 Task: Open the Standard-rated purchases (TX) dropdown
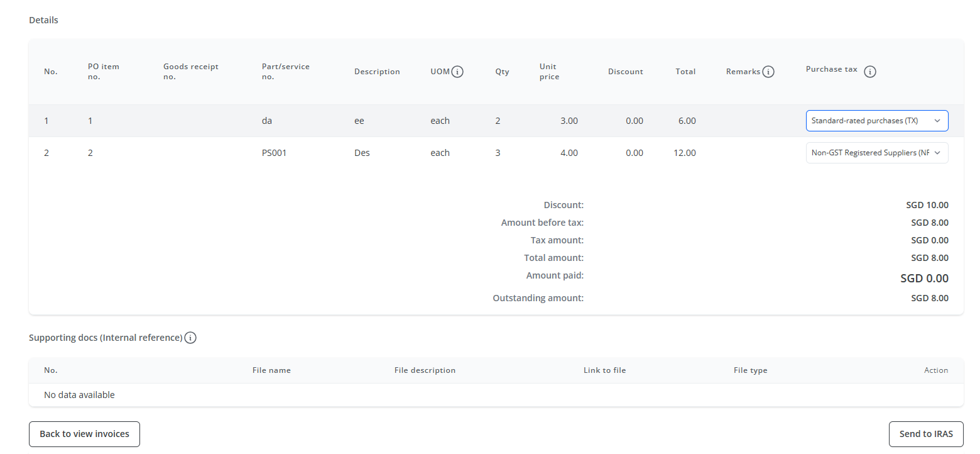pyautogui.click(x=876, y=121)
